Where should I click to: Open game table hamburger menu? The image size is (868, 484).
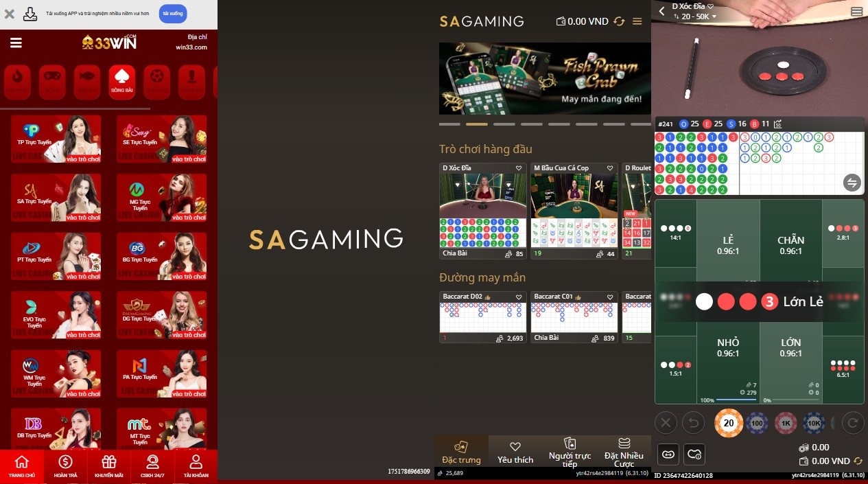[x=856, y=12]
